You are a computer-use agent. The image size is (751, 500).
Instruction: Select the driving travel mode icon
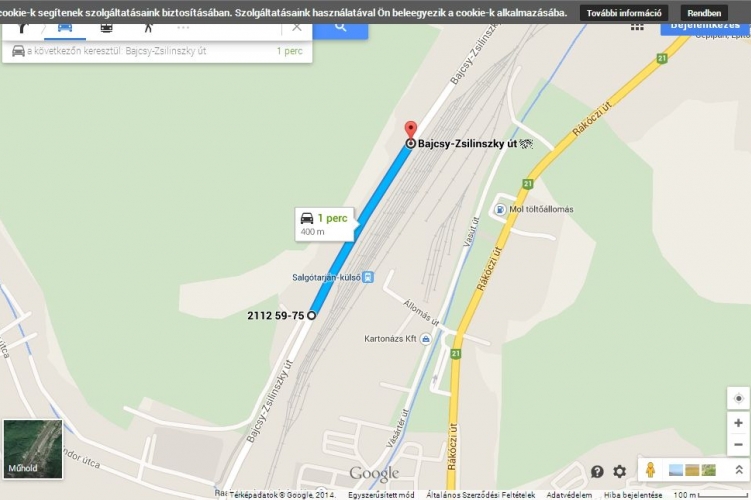(65, 28)
